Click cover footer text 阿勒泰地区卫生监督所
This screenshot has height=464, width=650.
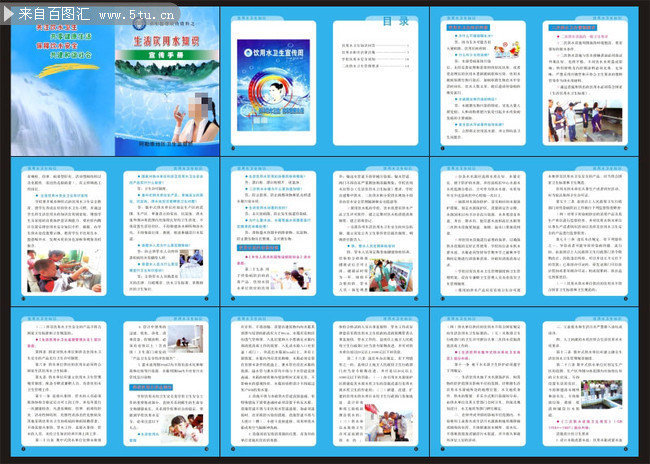click(x=166, y=144)
